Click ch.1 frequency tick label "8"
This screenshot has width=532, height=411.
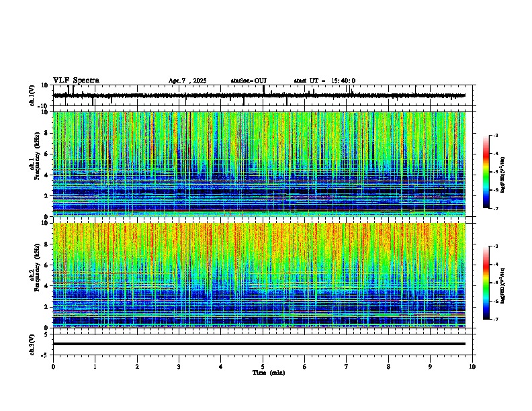(46, 133)
